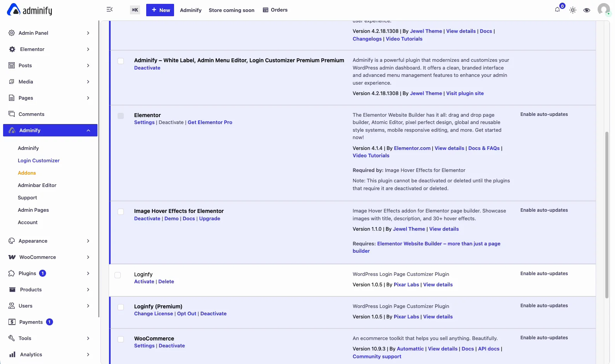The height and width of the screenshot is (364, 615).
Task: Open the Support submenu item
Action: click(27, 197)
